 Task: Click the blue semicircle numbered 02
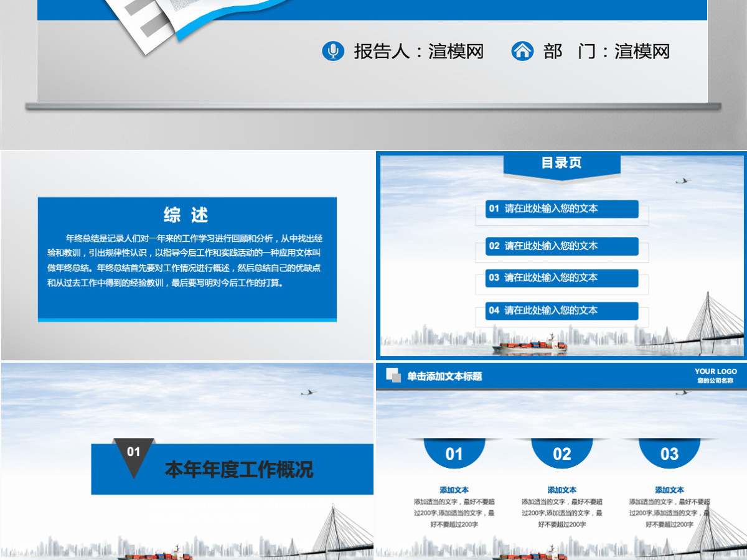[562, 452]
